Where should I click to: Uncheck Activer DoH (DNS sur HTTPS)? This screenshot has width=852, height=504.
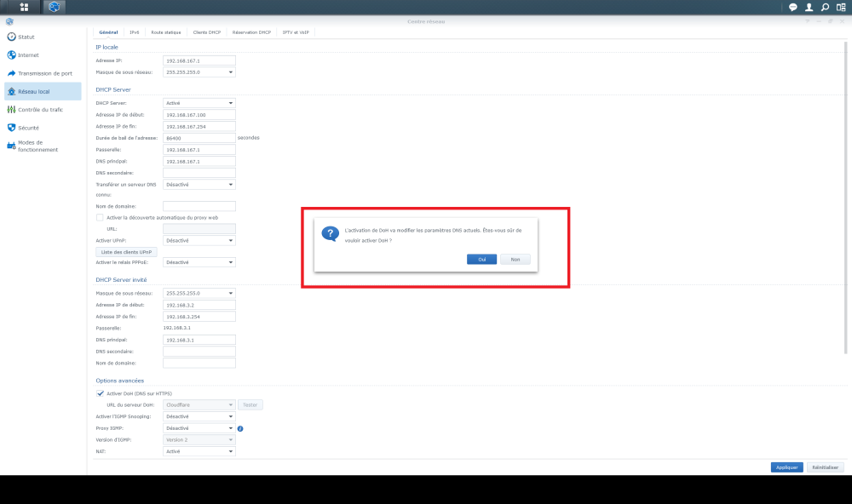pyautogui.click(x=100, y=393)
